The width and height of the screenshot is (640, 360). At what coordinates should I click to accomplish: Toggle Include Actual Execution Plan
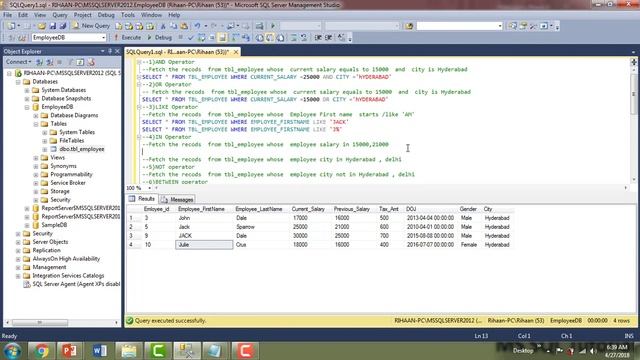pyautogui.click(x=235, y=38)
